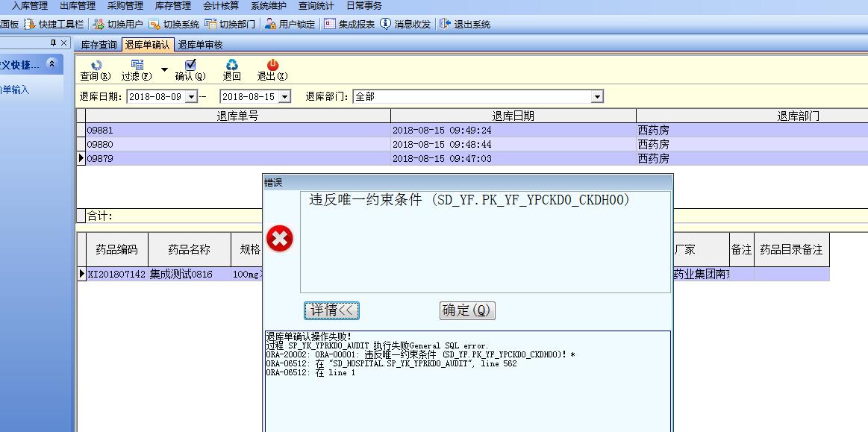Open the 系统维护 menu

(269, 6)
